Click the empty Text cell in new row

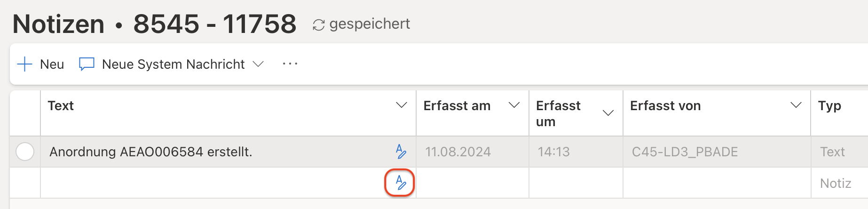(212, 183)
